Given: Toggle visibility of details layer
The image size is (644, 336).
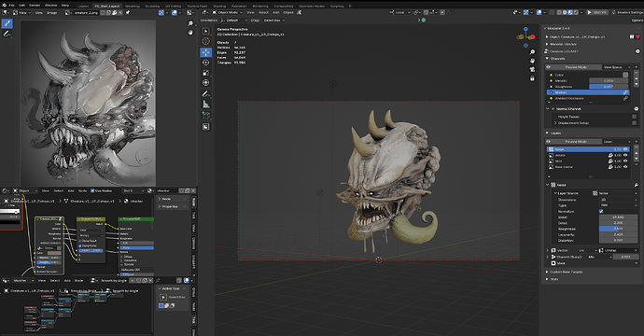Looking at the screenshot, I should point(625,155).
